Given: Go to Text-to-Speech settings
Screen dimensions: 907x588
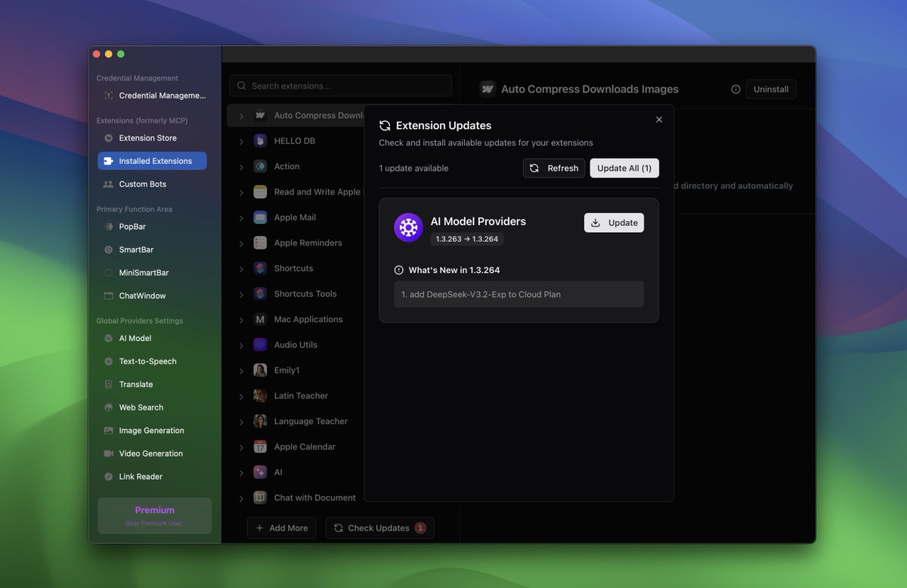Looking at the screenshot, I should 147,361.
